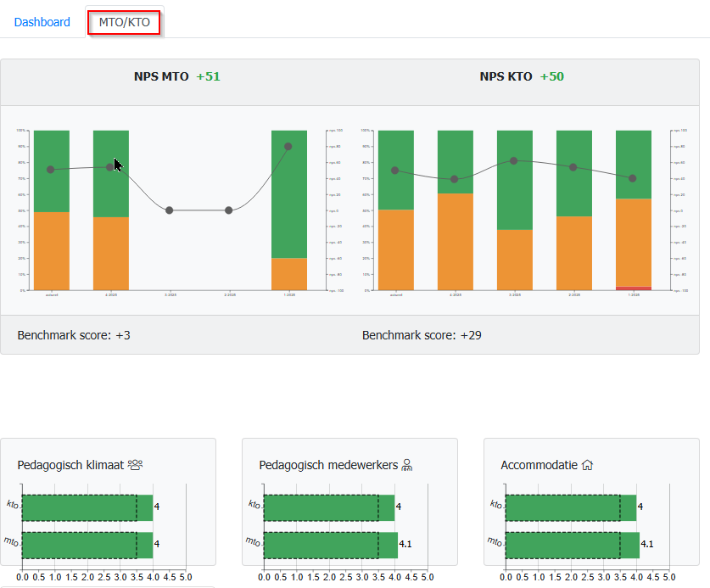Click the house icon beside Accommodatie

586,465
